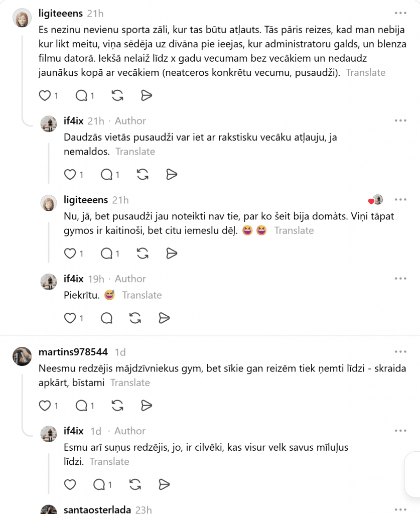The image size is (420, 514).
Task: Reply to ligiteeens' top comment
Action: click(81, 96)
